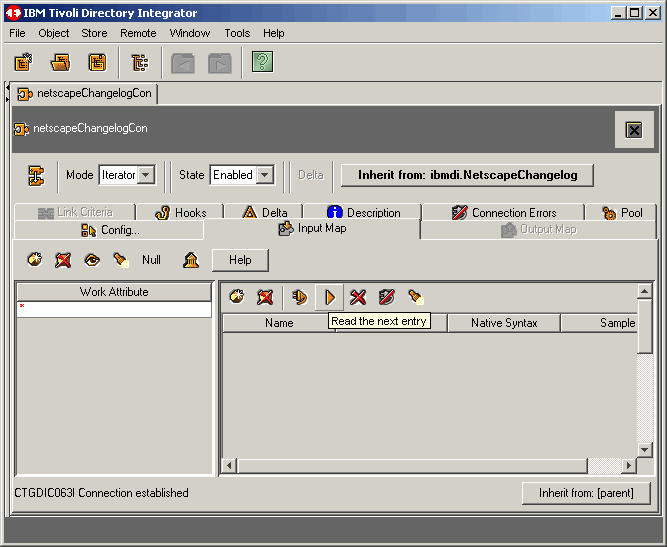Screen dimensions: 667x547
Task: Open the Store menu
Action: (94, 33)
